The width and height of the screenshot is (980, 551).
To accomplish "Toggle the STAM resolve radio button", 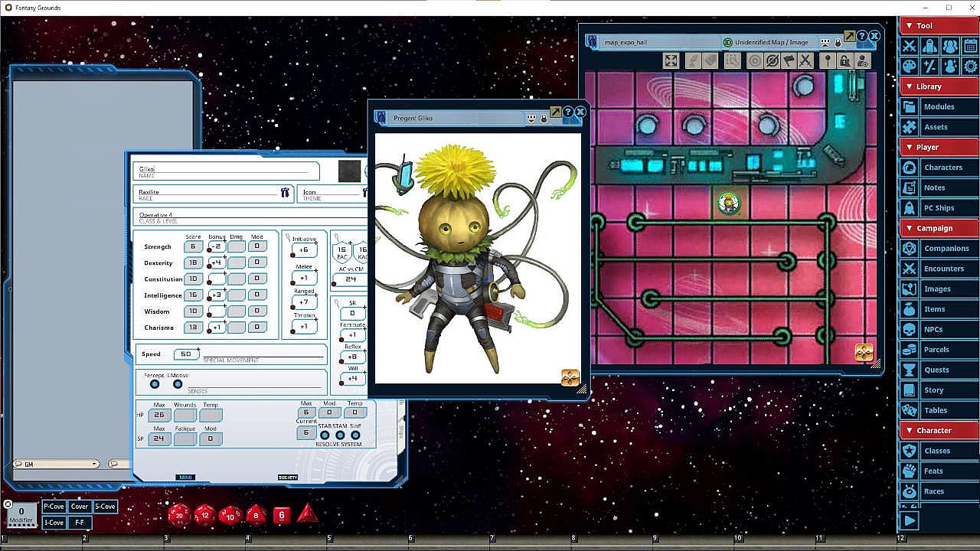I will pyautogui.click(x=340, y=435).
